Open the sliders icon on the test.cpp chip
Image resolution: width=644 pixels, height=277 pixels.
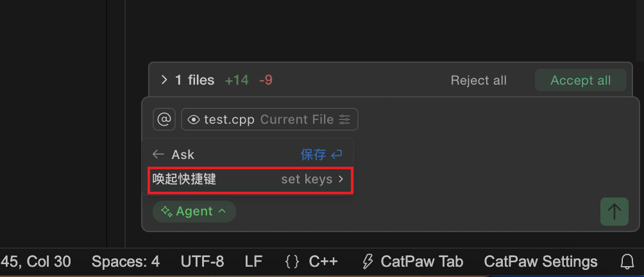coord(345,120)
